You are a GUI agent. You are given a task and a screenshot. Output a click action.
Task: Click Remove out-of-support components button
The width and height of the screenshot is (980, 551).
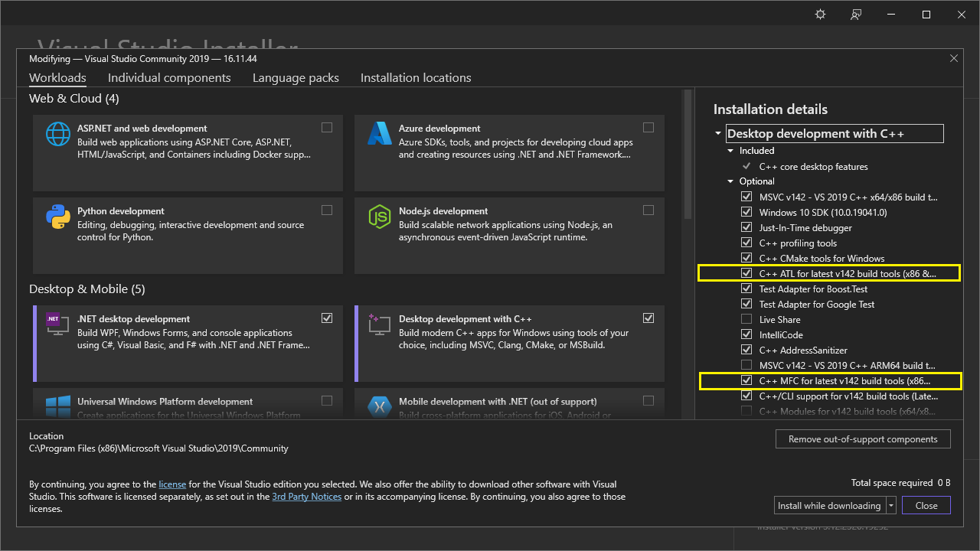click(863, 439)
